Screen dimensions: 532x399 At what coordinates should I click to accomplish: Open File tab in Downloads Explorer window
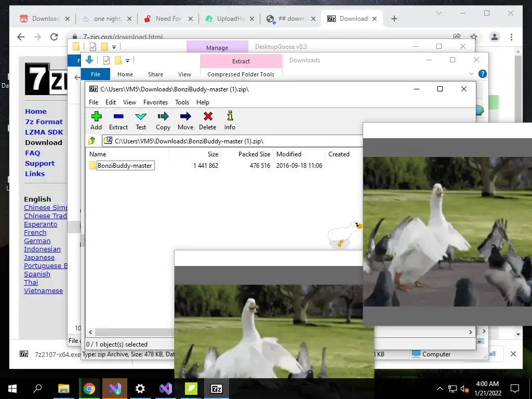pos(96,74)
